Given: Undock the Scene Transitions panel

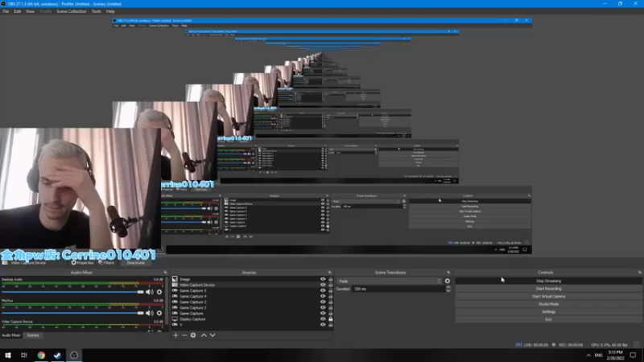Looking at the screenshot, I should 448,273.
